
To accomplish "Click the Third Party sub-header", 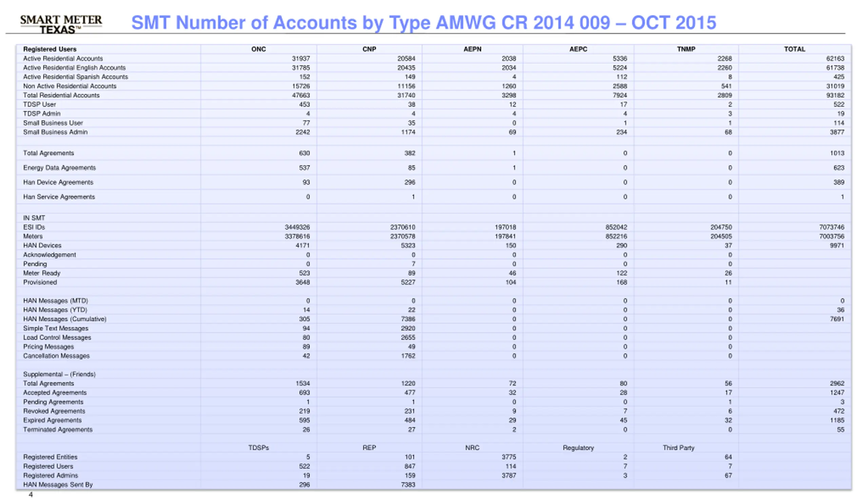I will tap(678, 448).
